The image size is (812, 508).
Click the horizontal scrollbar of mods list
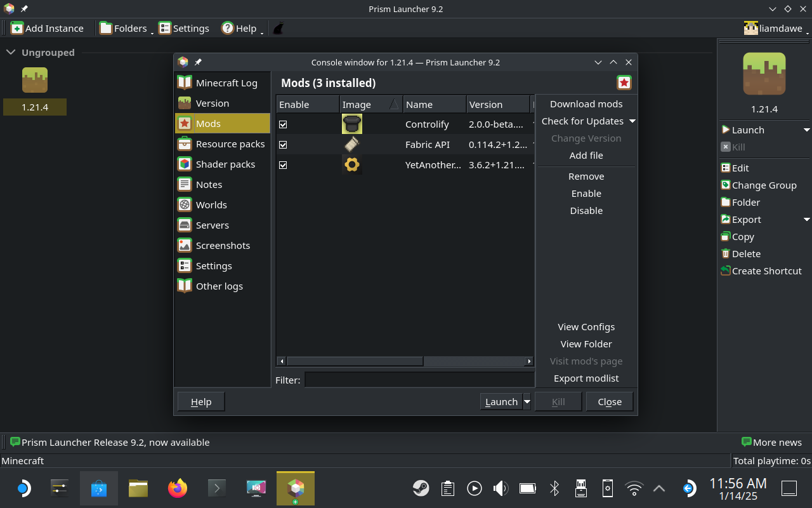click(x=355, y=361)
